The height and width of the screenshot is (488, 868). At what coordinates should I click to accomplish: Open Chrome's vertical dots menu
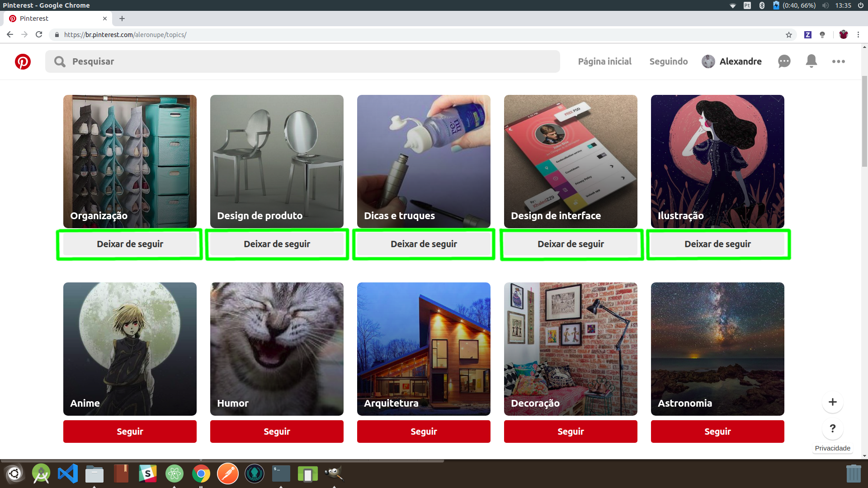(858, 35)
